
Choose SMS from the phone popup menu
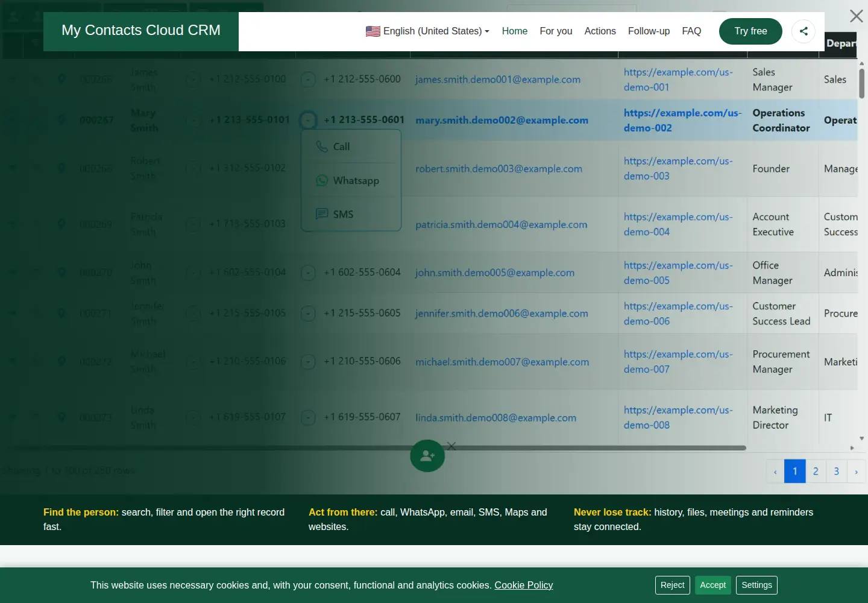[x=351, y=214]
